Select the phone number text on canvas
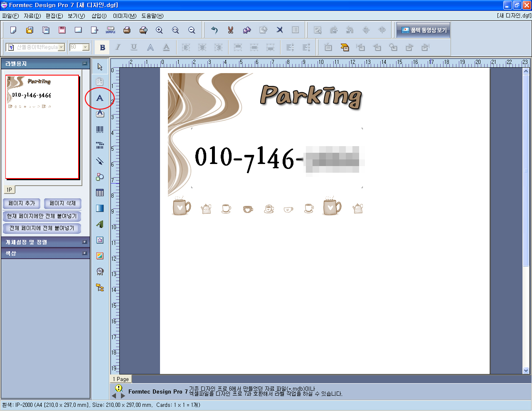The image size is (532, 411). tap(277, 158)
